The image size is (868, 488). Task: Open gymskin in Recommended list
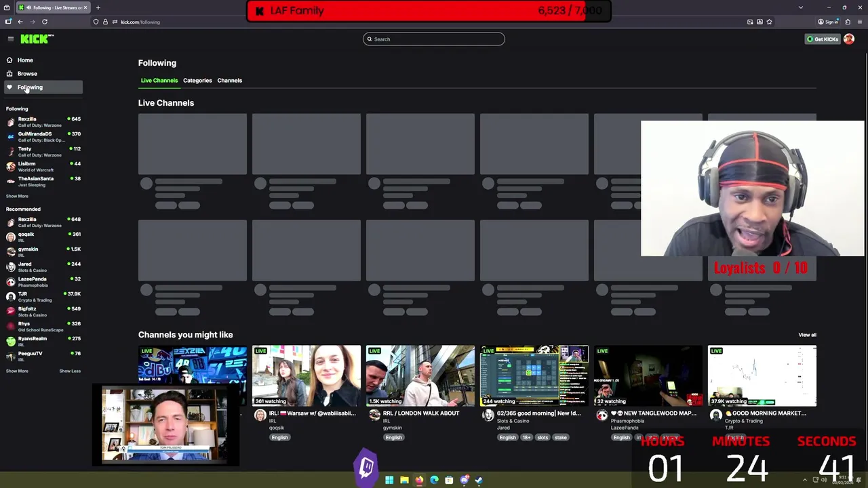click(x=43, y=252)
